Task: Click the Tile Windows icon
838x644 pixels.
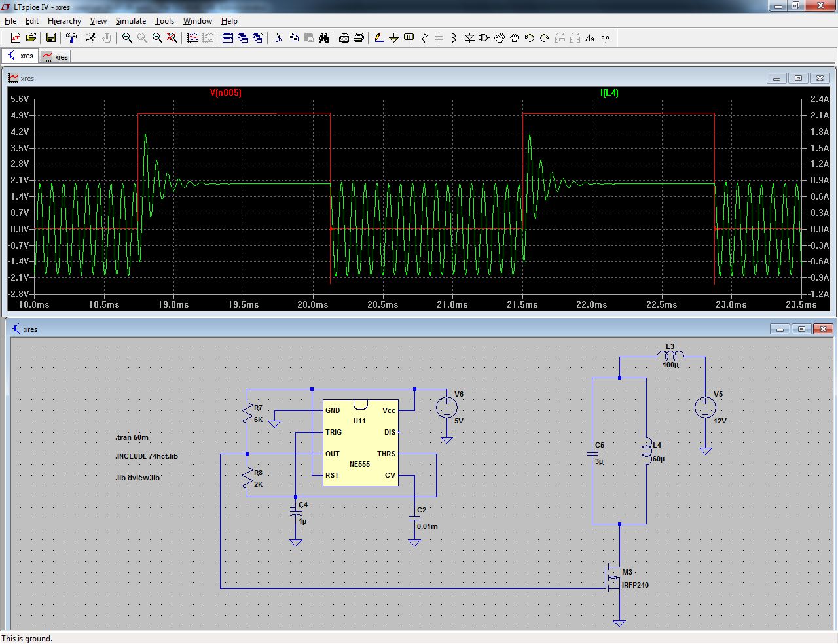Action: [228, 38]
